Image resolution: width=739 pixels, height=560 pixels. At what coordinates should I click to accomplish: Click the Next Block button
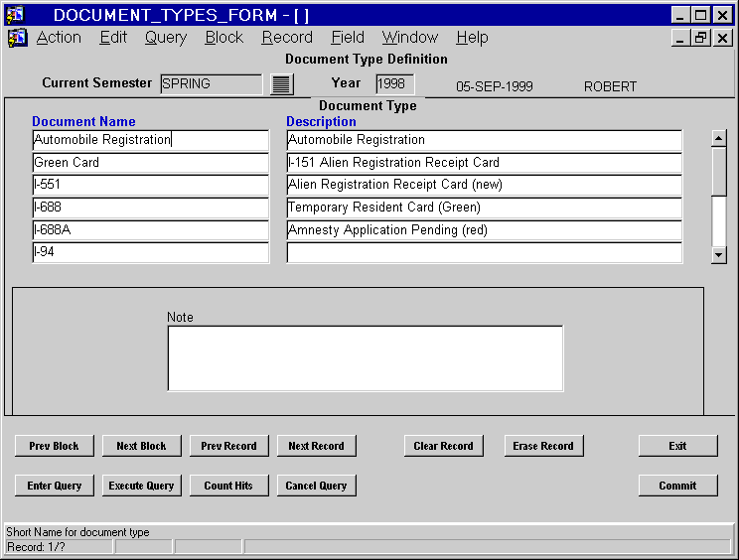click(141, 446)
